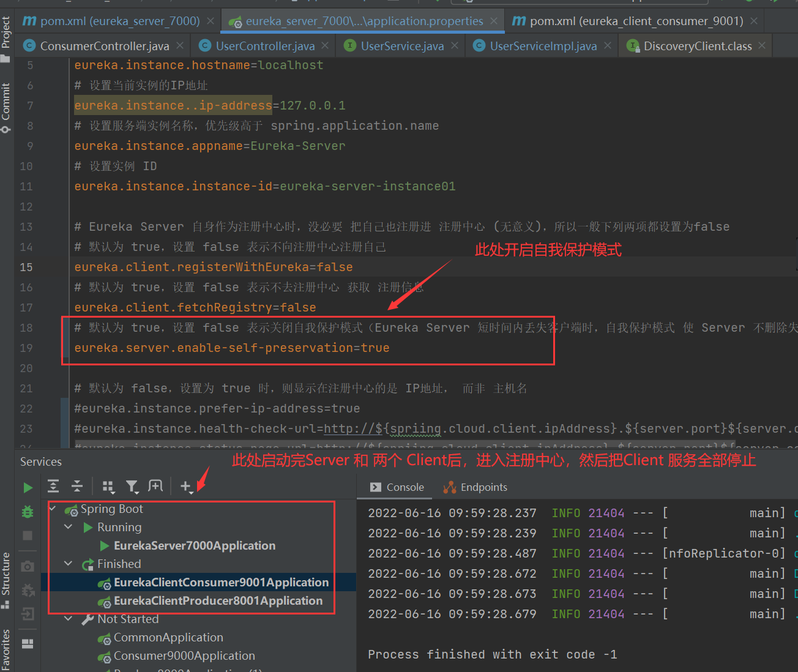Close the UserService.java tab
Image resolution: width=798 pixels, height=672 pixels.
click(455, 46)
